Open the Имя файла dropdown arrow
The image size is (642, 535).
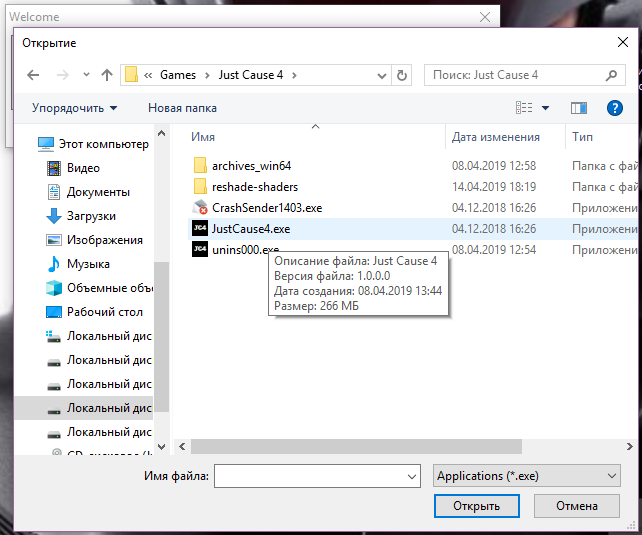click(x=412, y=476)
